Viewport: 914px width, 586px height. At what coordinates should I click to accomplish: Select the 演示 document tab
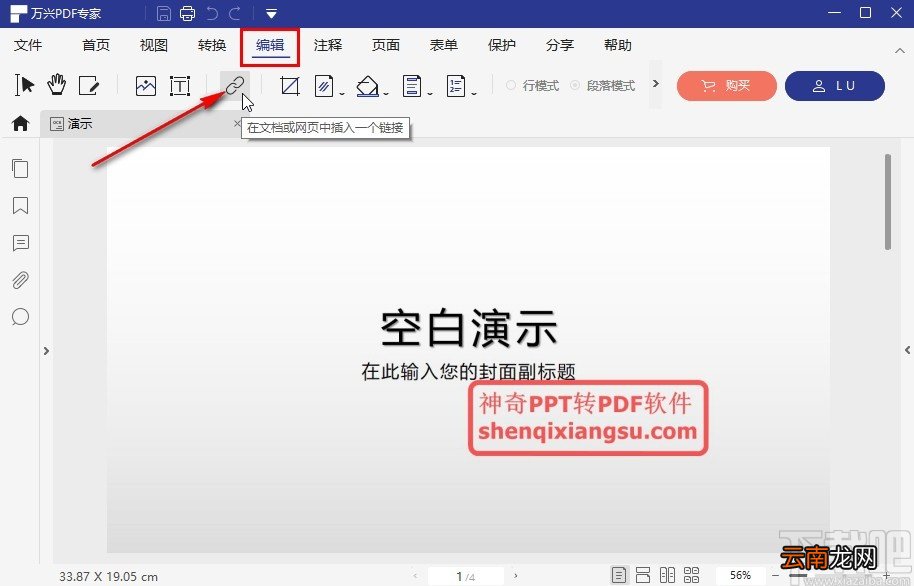point(140,124)
